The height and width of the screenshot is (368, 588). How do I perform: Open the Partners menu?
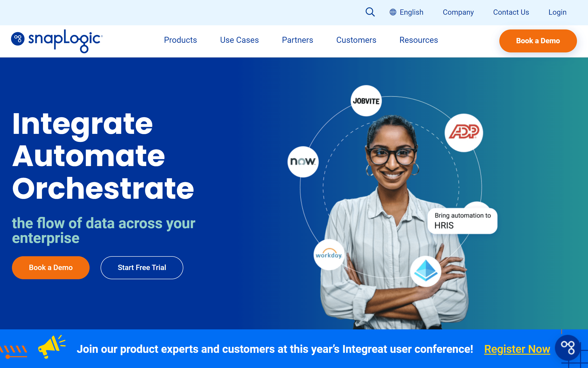click(297, 40)
